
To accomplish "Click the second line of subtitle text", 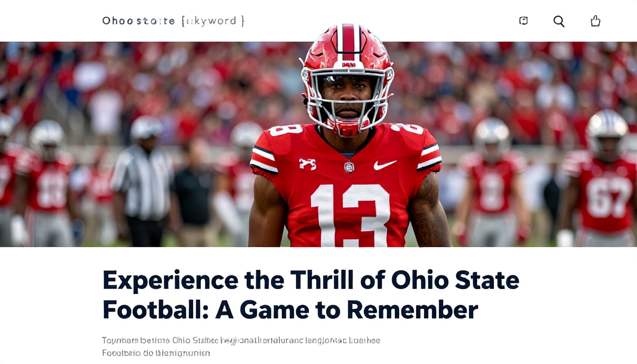I will pyautogui.click(x=156, y=353).
